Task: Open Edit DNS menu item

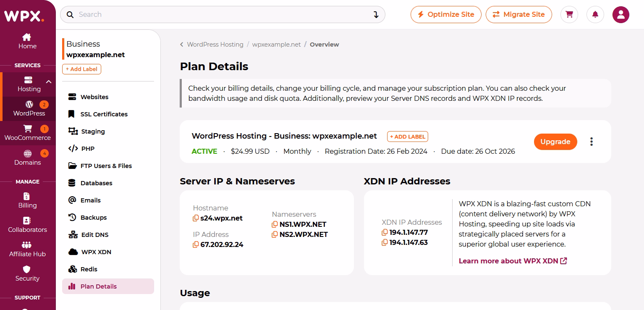Action: pyautogui.click(x=108, y=235)
